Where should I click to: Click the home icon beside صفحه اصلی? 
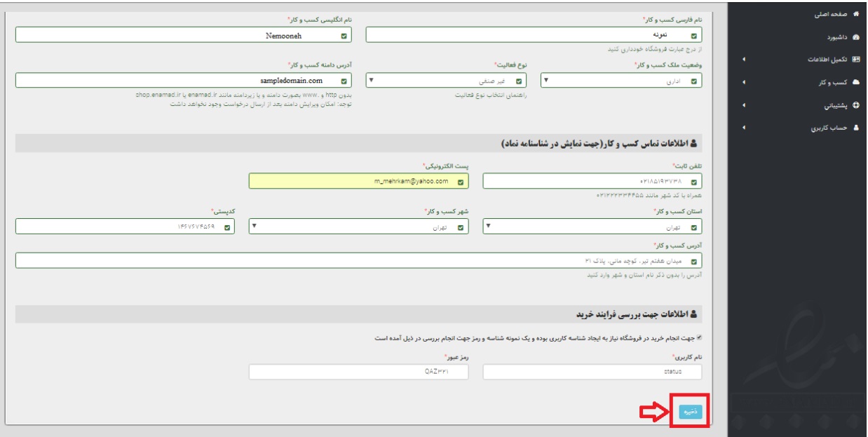pyautogui.click(x=855, y=14)
